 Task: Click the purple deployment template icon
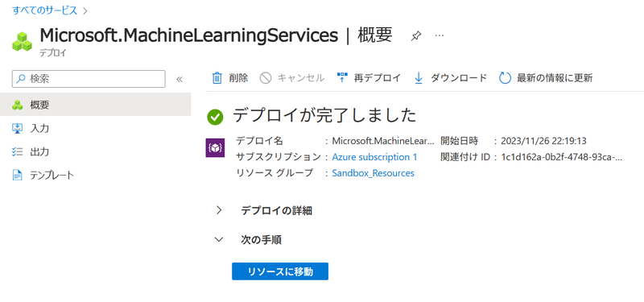pos(215,148)
